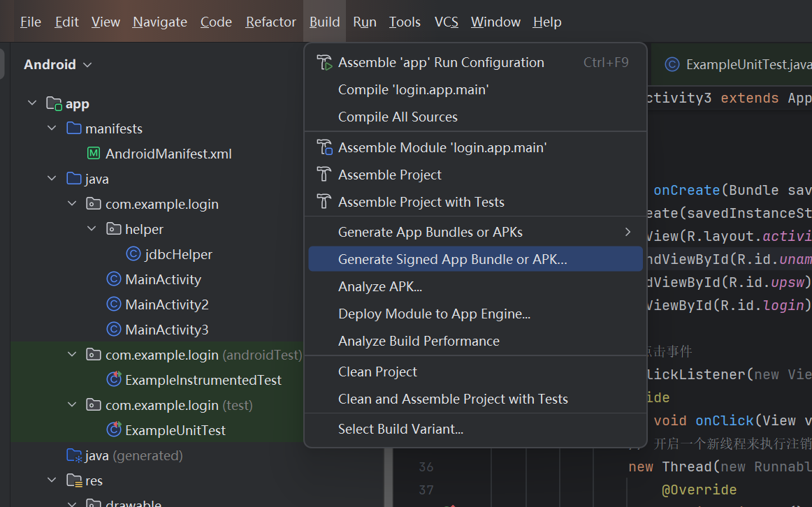Click the manifests folder icon
This screenshot has height=507, width=812.
click(74, 128)
